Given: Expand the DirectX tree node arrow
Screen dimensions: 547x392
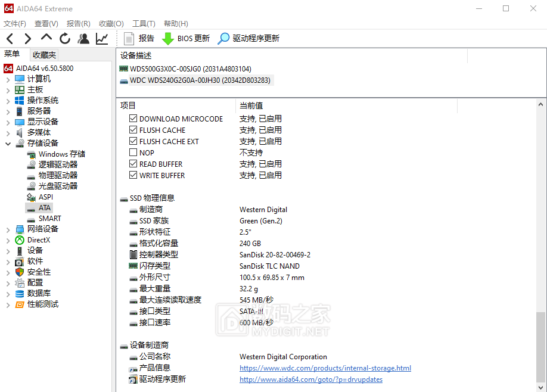Looking at the screenshot, I should point(8,241).
